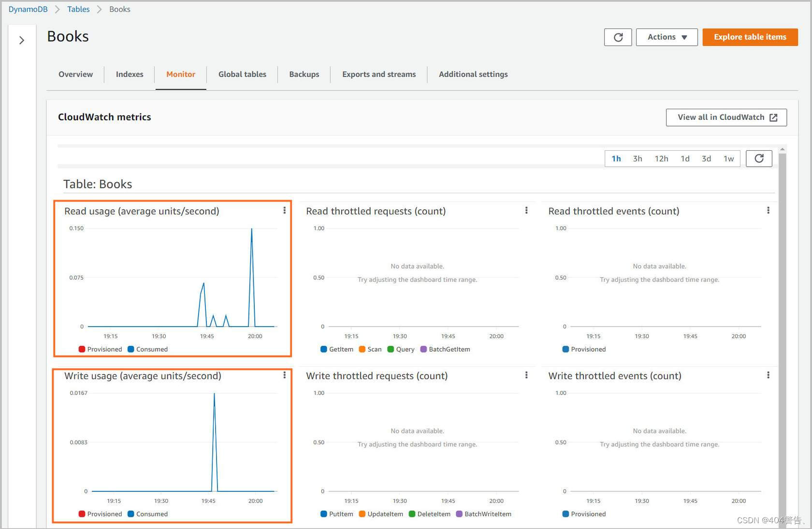Open View all in CloudWatch
812x529 pixels.
[726, 117]
